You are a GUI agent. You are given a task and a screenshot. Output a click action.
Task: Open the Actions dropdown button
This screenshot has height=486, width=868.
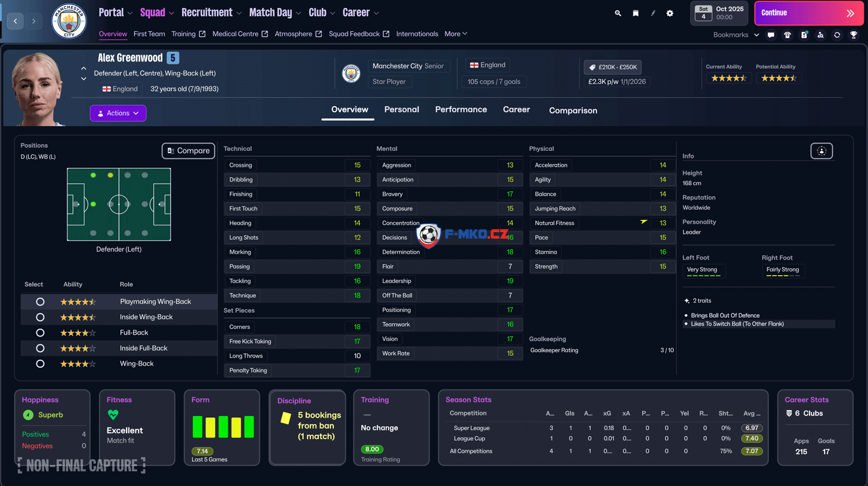tap(118, 113)
